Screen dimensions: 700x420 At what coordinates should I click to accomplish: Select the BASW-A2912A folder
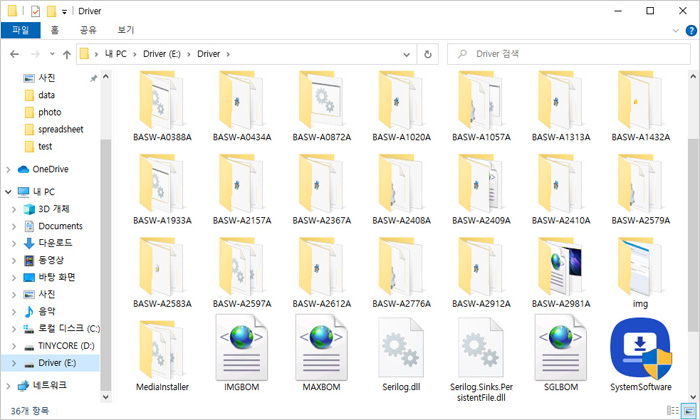point(481,273)
